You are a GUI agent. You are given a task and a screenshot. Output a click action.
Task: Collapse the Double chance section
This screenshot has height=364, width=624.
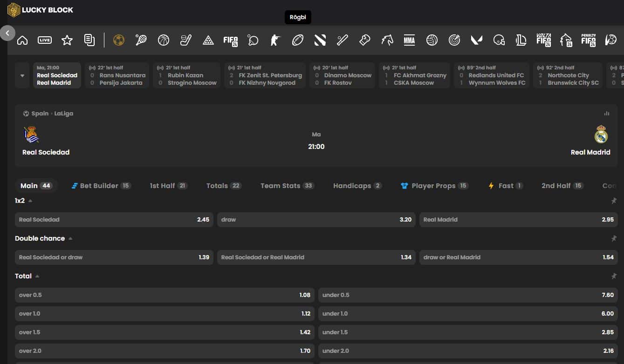70,238
